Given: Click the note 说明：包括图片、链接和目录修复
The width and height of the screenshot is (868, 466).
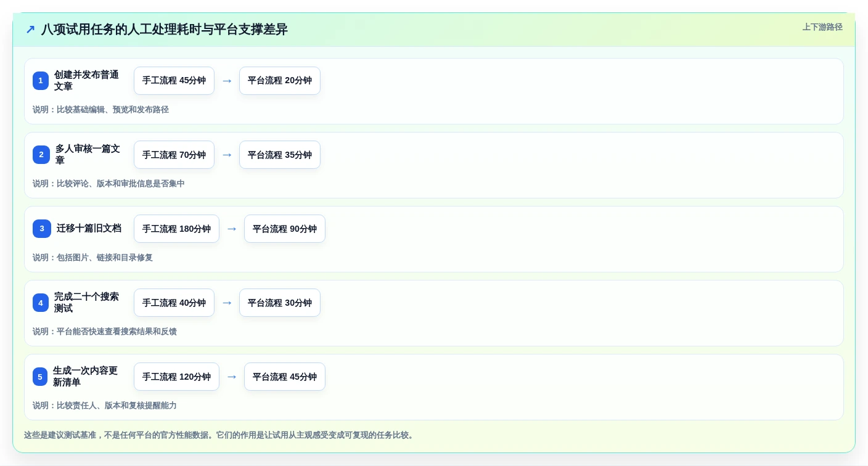Looking at the screenshot, I should tap(92, 258).
